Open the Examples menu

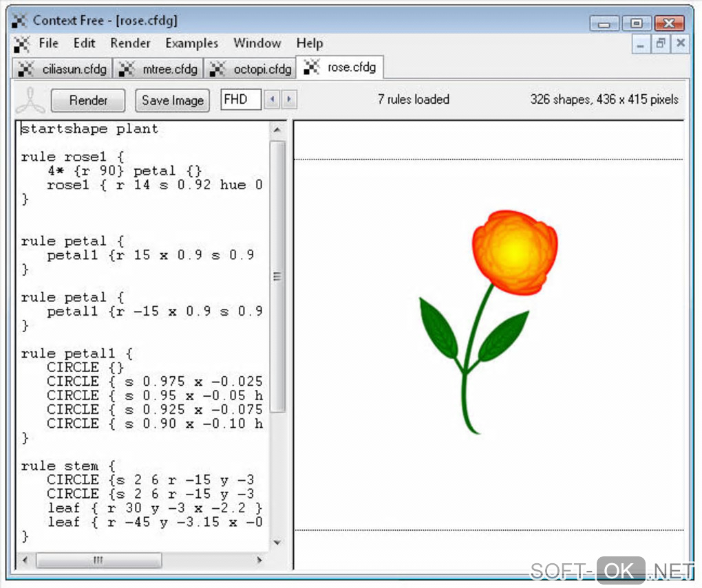pos(191,43)
